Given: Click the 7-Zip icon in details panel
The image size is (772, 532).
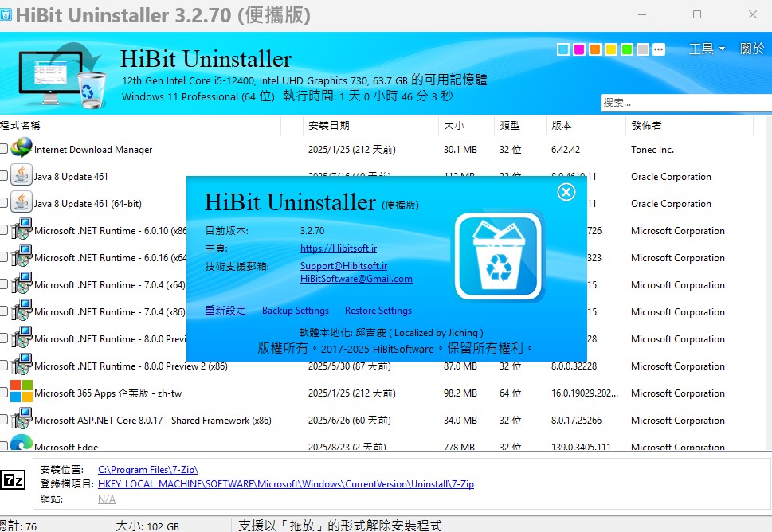Looking at the screenshot, I should pos(14,479).
